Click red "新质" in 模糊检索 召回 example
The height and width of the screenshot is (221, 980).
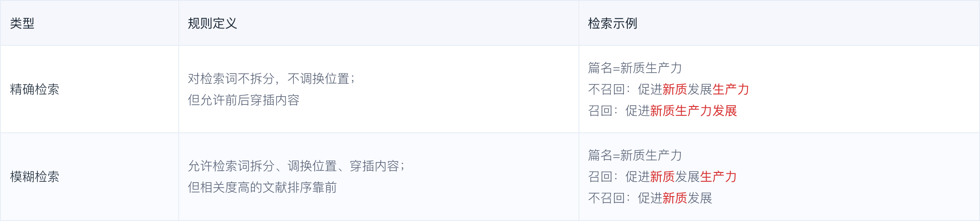click(x=663, y=176)
